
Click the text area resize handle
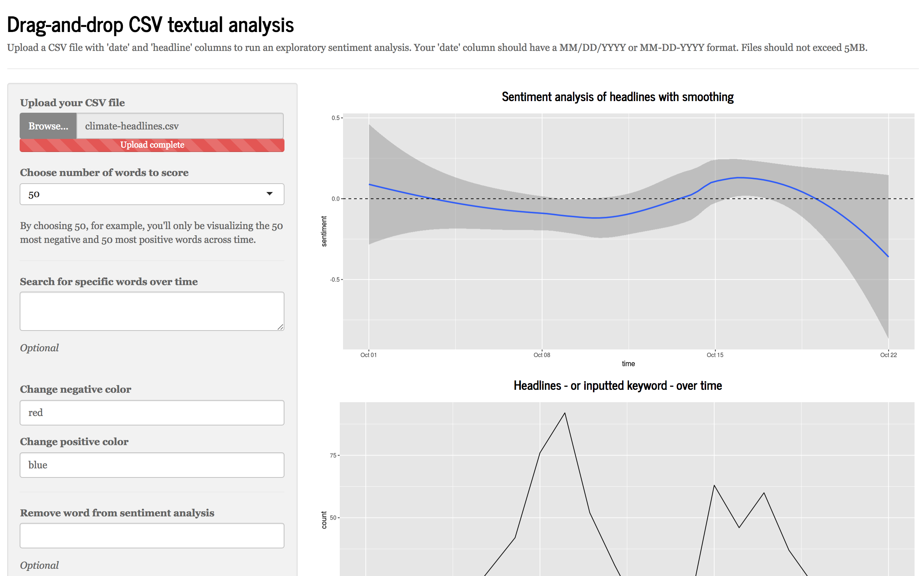[x=280, y=327]
